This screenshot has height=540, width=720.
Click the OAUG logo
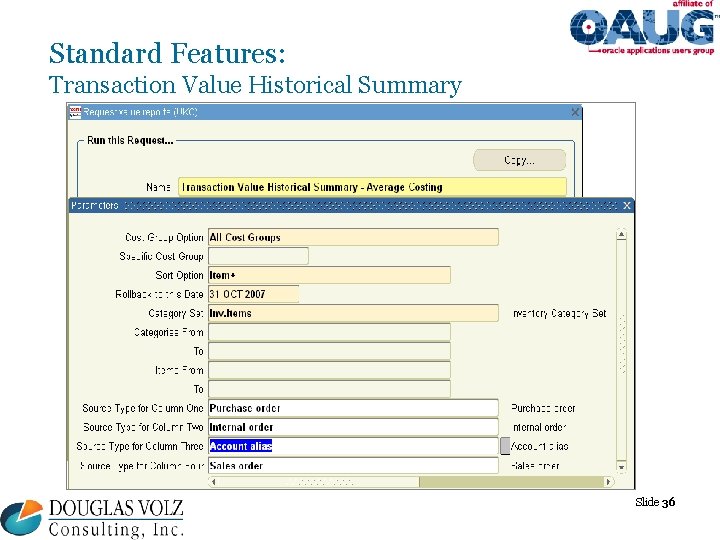pyautogui.click(x=643, y=28)
